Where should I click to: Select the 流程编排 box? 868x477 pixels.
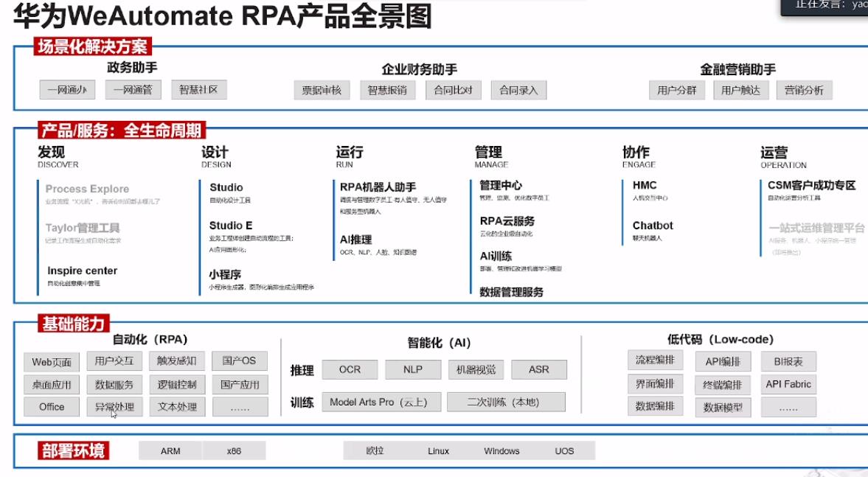(x=655, y=361)
